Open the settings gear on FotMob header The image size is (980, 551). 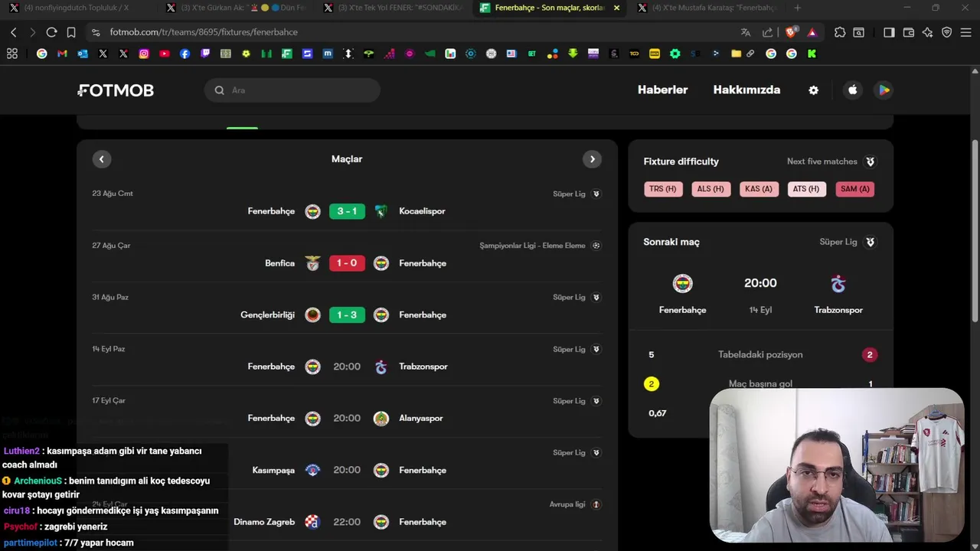(813, 90)
